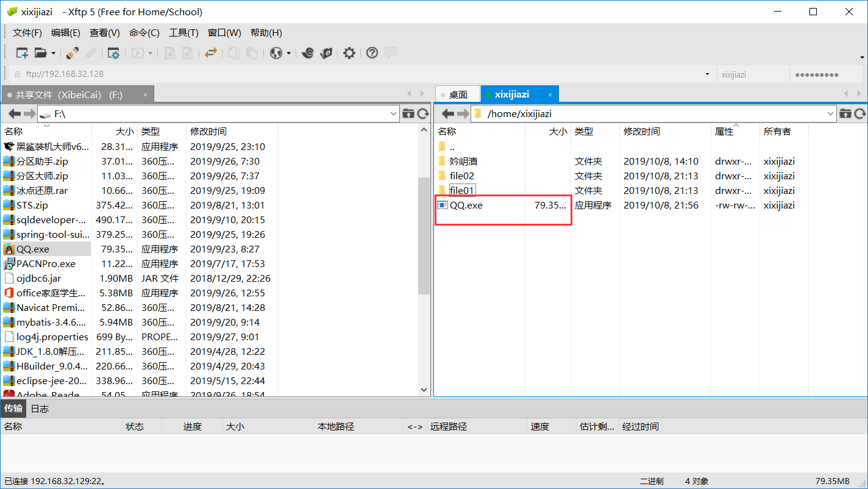Open Session Properties toolbar icon
The height and width of the screenshot is (489, 868).
[x=113, y=53]
